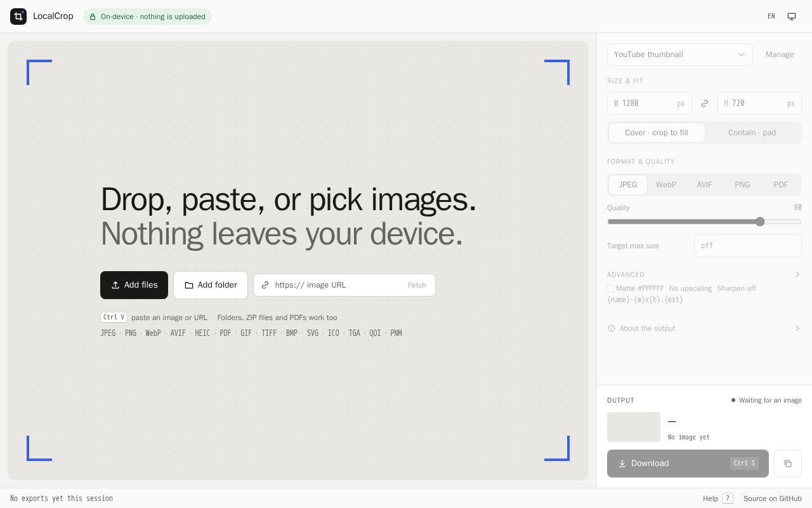Click the filename pattern {name}-{w}x{h}.{ext}
The image size is (812, 508).
pyautogui.click(x=645, y=300)
